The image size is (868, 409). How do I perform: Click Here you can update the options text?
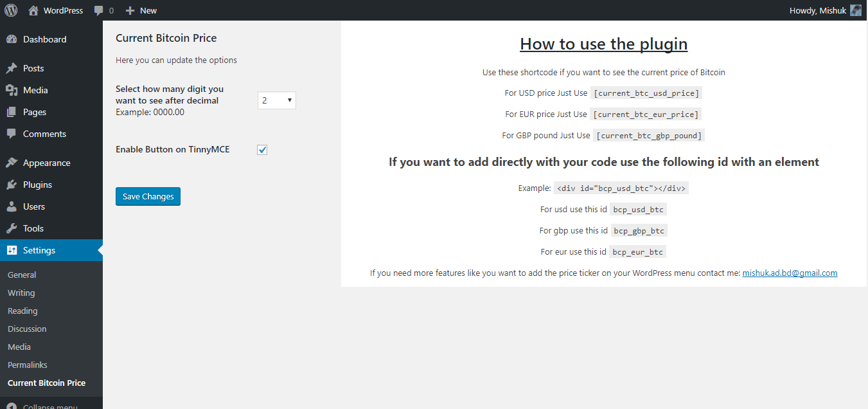pyautogui.click(x=176, y=60)
